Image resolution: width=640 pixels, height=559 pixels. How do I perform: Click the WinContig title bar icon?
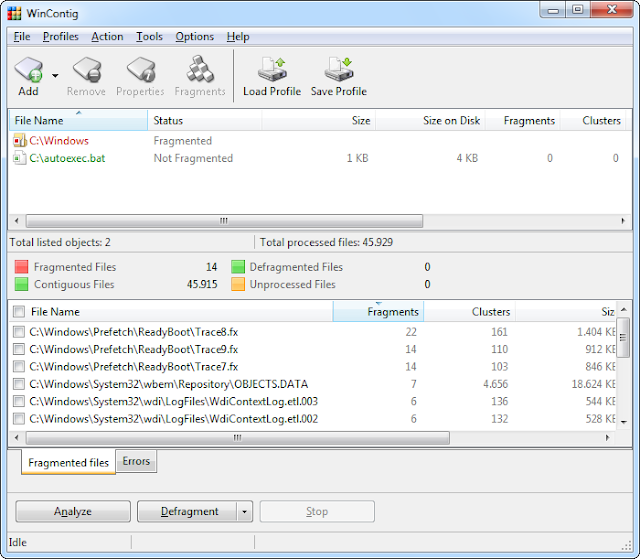click(14, 13)
